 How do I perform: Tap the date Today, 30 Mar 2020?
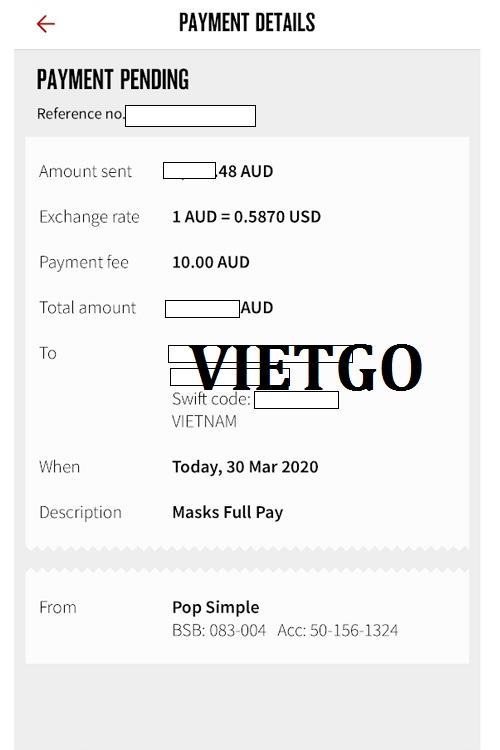tap(245, 467)
